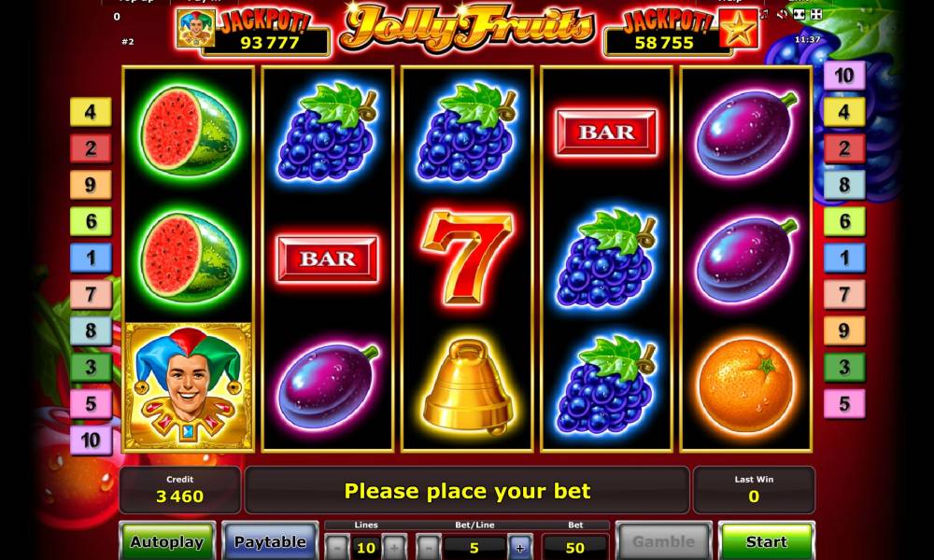Enable Autoplay mode
The width and height of the screenshot is (934, 560).
pyautogui.click(x=167, y=541)
